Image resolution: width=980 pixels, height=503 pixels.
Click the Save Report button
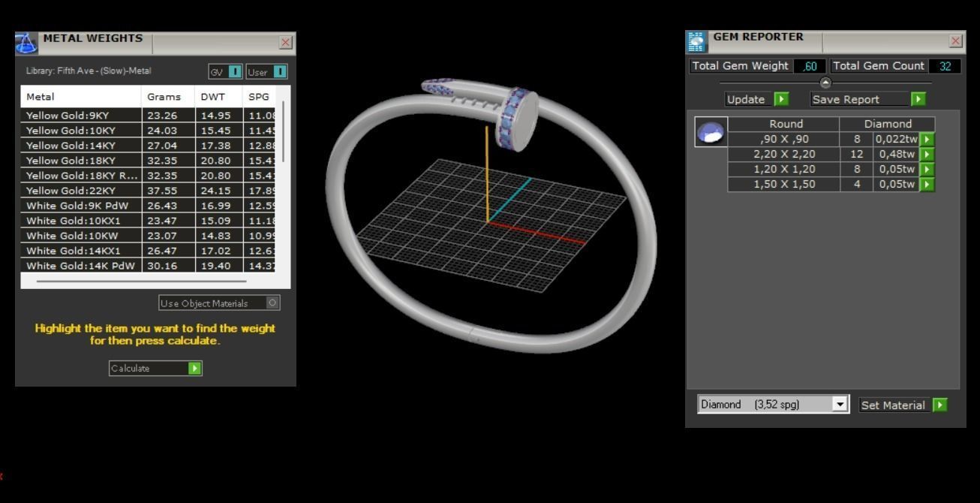pyautogui.click(x=868, y=99)
